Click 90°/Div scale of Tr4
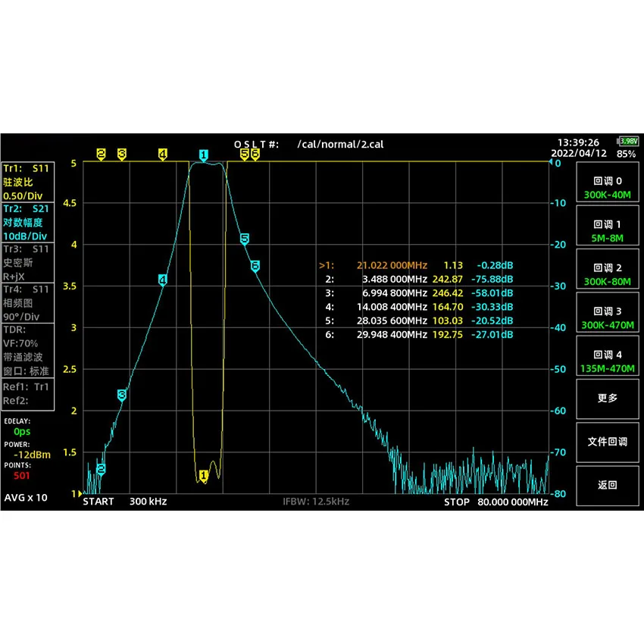The height and width of the screenshot is (644, 644). click(21, 317)
